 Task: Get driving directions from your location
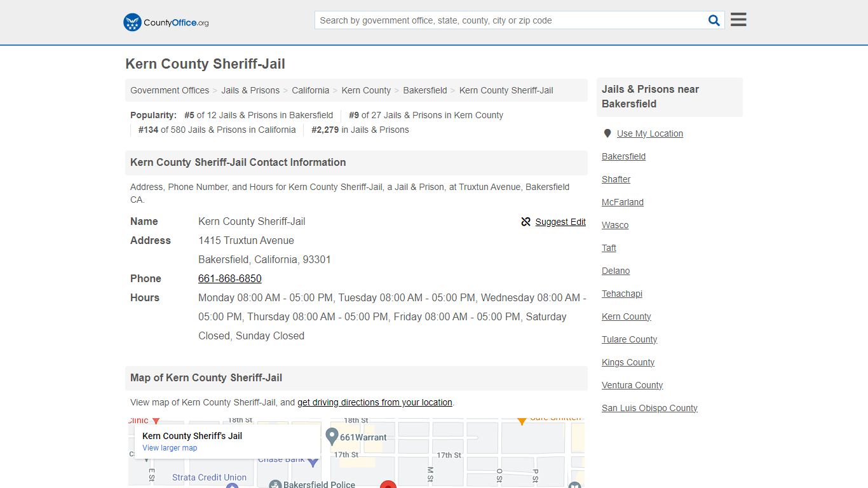pos(375,402)
